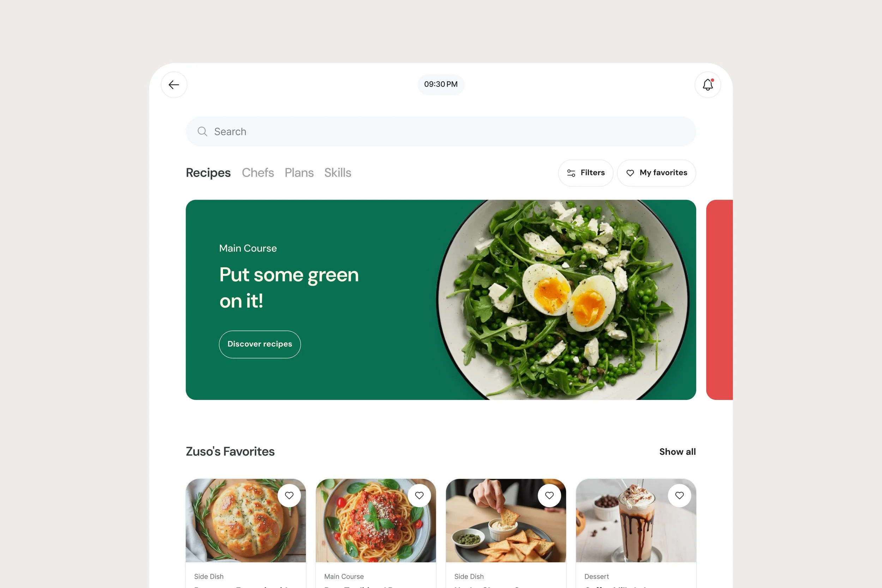The height and width of the screenshot is (588, 882).
Task: Open the Skills tab
Action: click(x=338, y=172)
